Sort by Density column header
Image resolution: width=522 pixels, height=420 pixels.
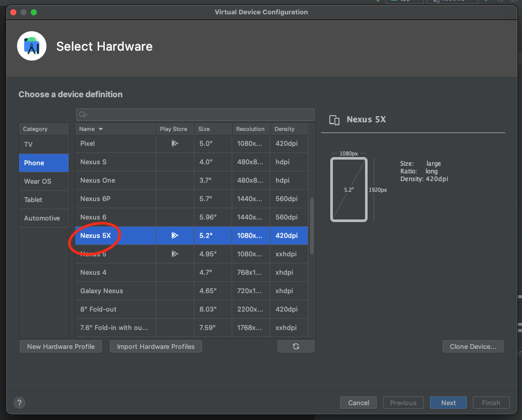(x=289, y=129)
